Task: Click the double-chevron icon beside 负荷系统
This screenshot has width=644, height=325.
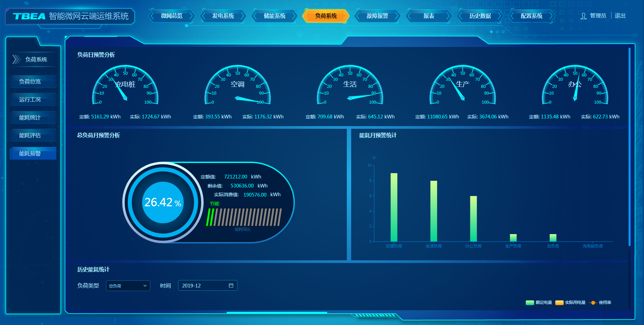Action: pyautogui.click(x=16, y=59)
